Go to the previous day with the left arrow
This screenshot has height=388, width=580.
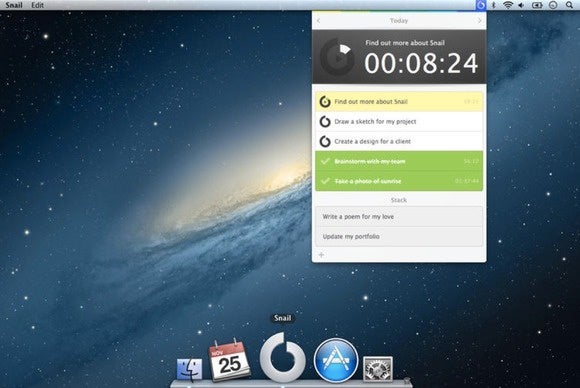[318, 21]
